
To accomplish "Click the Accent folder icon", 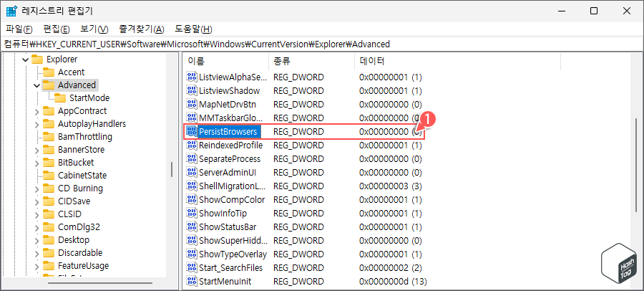I will 49,72.
